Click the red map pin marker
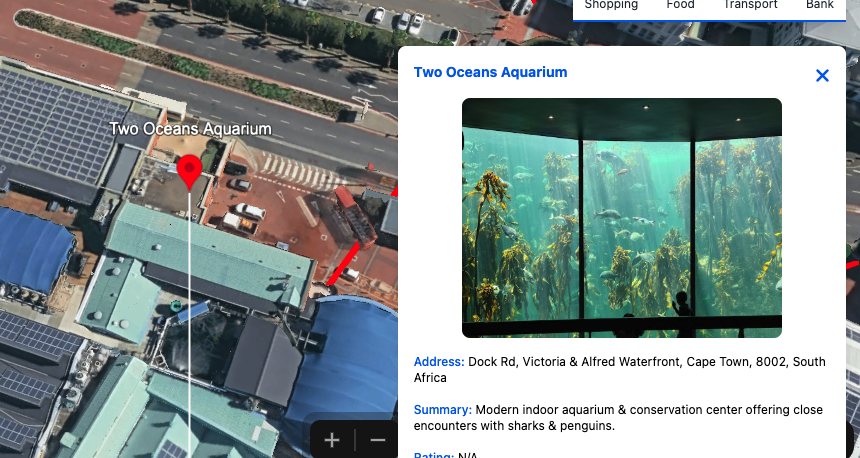This screenshot has height=458, width=860. click(x=190, y=172)
